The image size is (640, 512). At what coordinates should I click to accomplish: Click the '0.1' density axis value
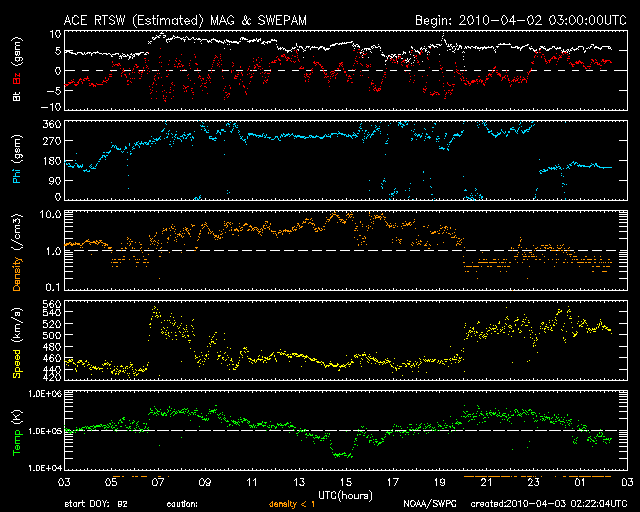53,287
